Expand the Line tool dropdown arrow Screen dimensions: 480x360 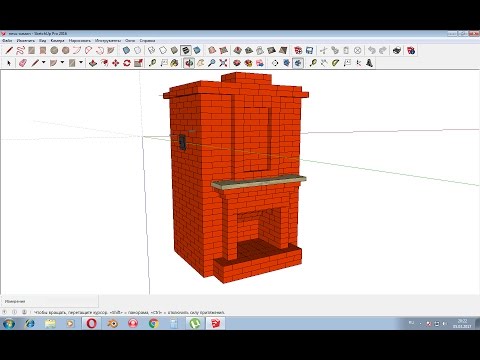pos(43,63)
